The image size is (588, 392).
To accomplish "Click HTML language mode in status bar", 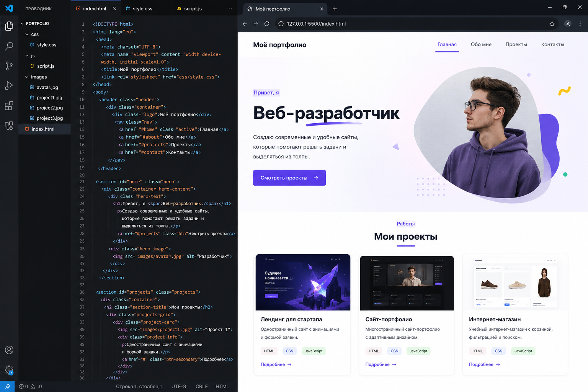I will click(x=222, y=386).
